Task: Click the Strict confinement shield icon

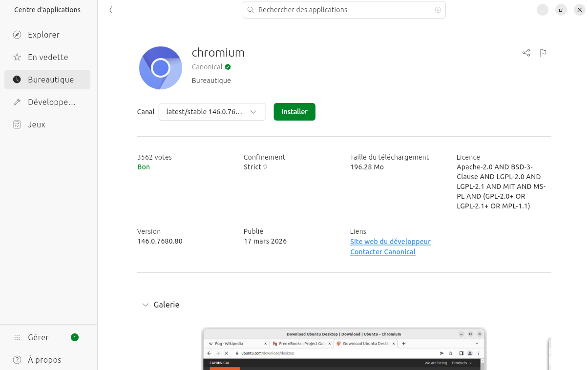Action: pyautogui.click(x=265, y=167)
